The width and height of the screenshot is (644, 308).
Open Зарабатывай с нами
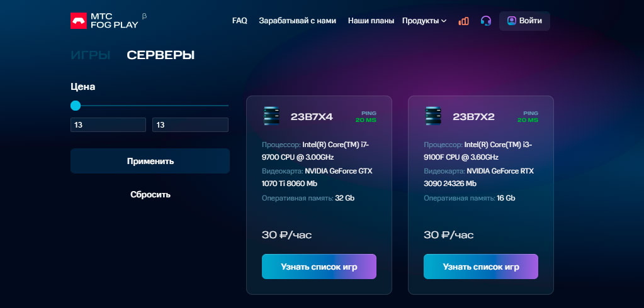[x=297, y=21]
